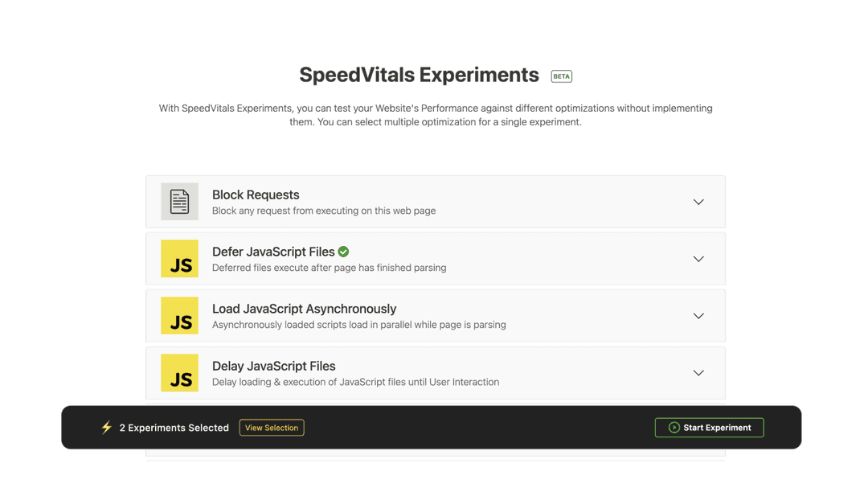Collapse the Defer JavaScript Files disclosure arrow
Screen dimensions: 868x496
698,259
